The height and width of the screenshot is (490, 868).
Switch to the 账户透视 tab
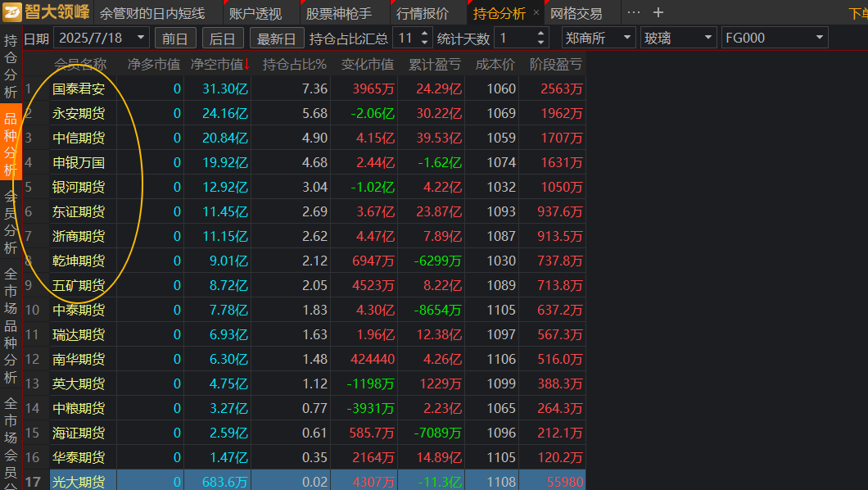tap(255, 13)
